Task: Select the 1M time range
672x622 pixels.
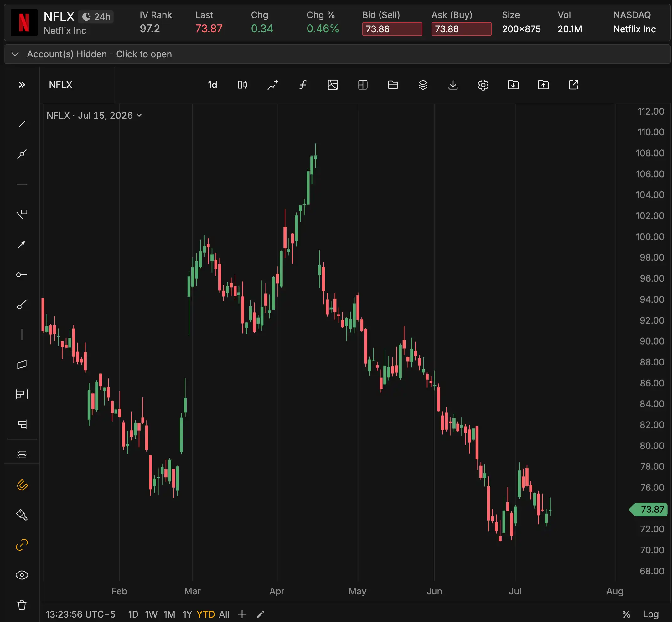Action: tap(169, 614)
